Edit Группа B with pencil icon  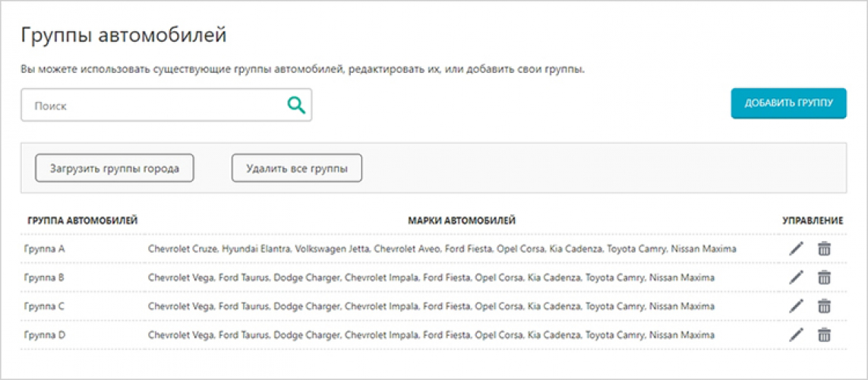(796, 277)
